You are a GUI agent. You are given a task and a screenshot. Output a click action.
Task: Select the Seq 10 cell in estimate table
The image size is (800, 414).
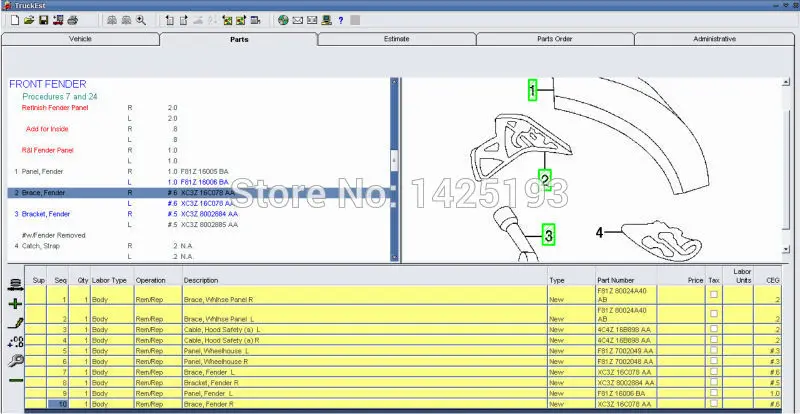pos(58,404)
